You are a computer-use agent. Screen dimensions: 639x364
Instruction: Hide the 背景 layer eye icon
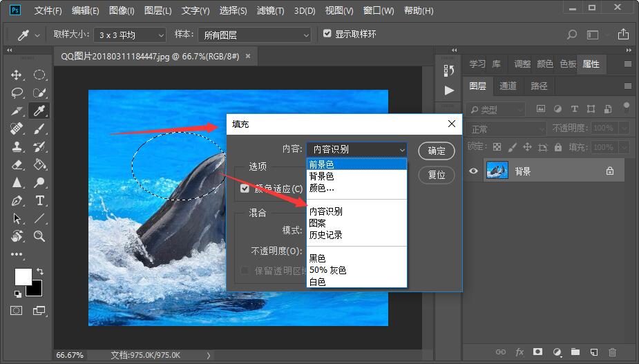[473, 171]
